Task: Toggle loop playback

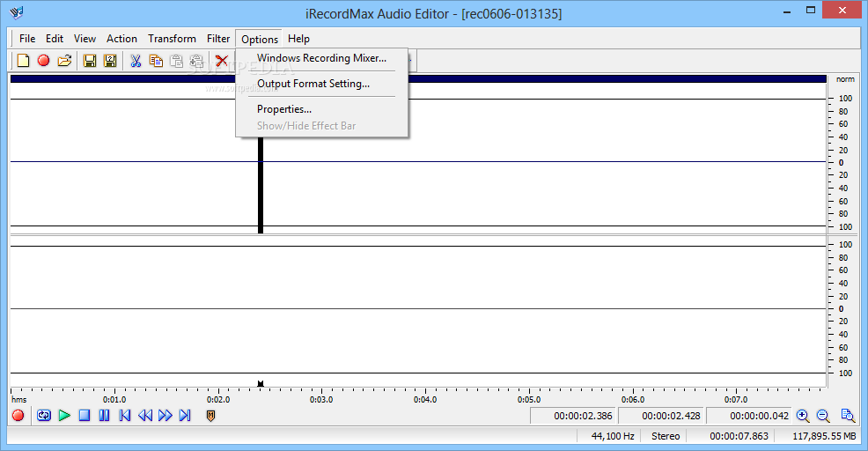Action: [x=44, y=415]
